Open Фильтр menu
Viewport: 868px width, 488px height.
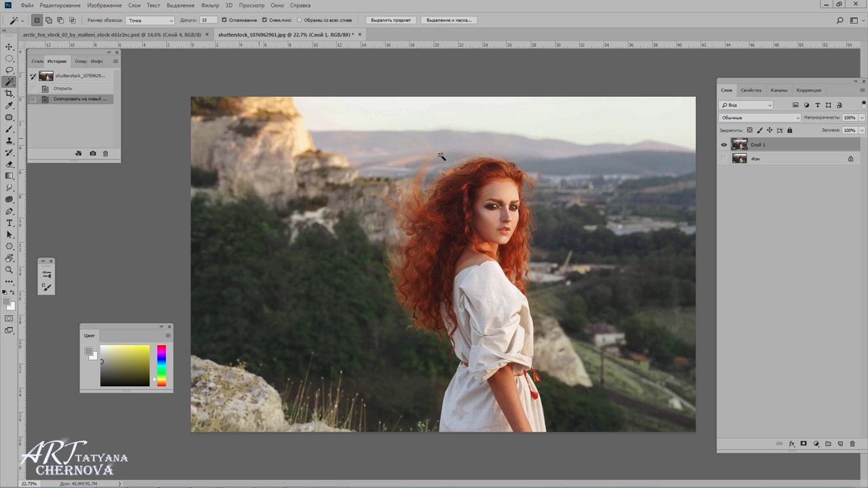click(210, 5)
